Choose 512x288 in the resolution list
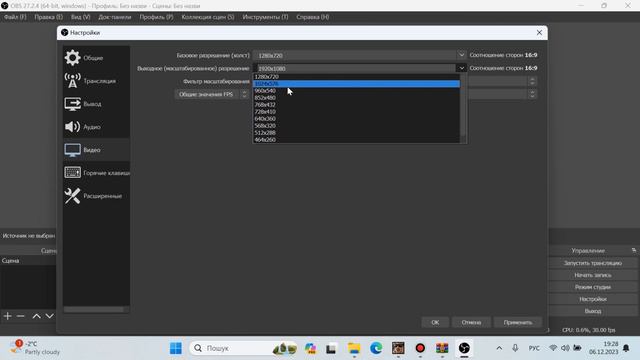 pyautogui.click(x=356, y=133)
